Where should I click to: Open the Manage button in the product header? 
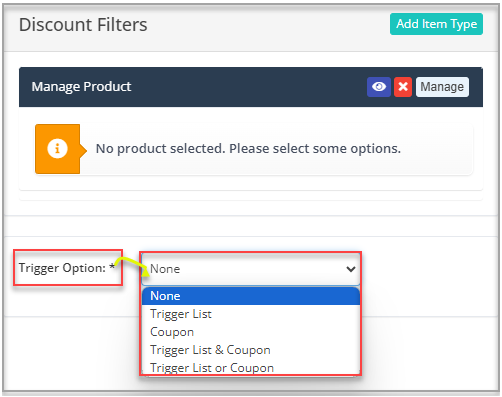pyautogui.click(x=442, y=87)
